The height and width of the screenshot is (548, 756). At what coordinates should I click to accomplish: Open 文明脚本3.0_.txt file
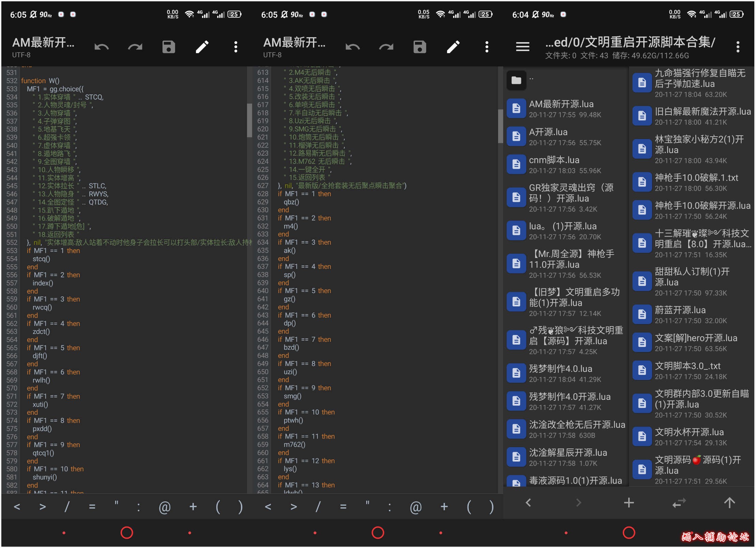[692, 370]
